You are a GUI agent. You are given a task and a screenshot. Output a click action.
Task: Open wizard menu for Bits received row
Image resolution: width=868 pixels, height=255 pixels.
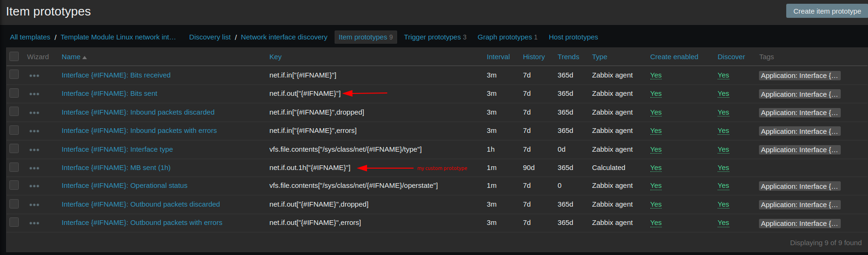34,76
